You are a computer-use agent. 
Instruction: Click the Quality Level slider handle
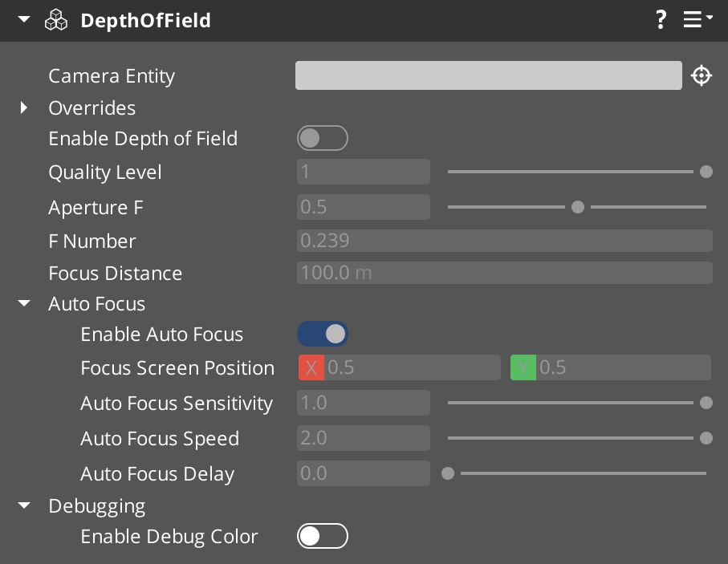[x=706, y=172]
